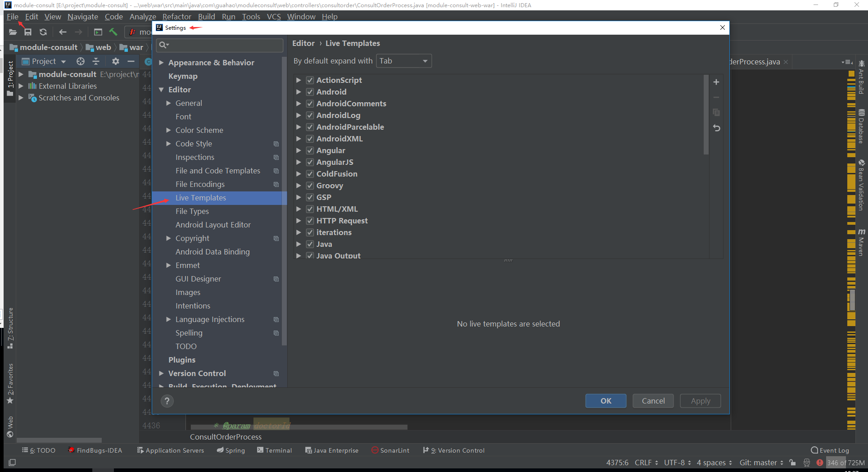
Task: Open the Terminal tool window
Action: pos(275,450)
